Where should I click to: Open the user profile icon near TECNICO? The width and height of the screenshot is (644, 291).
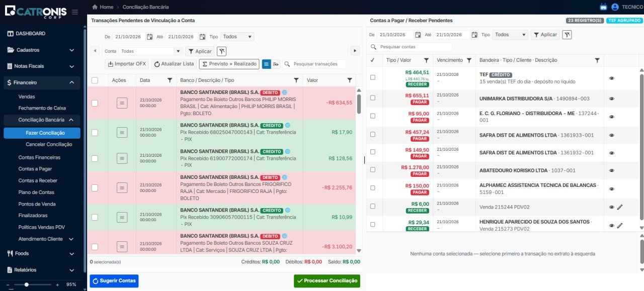615,7
